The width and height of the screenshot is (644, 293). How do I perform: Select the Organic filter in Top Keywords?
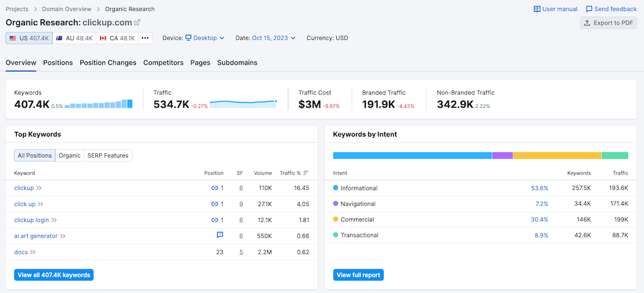(70, 155)
